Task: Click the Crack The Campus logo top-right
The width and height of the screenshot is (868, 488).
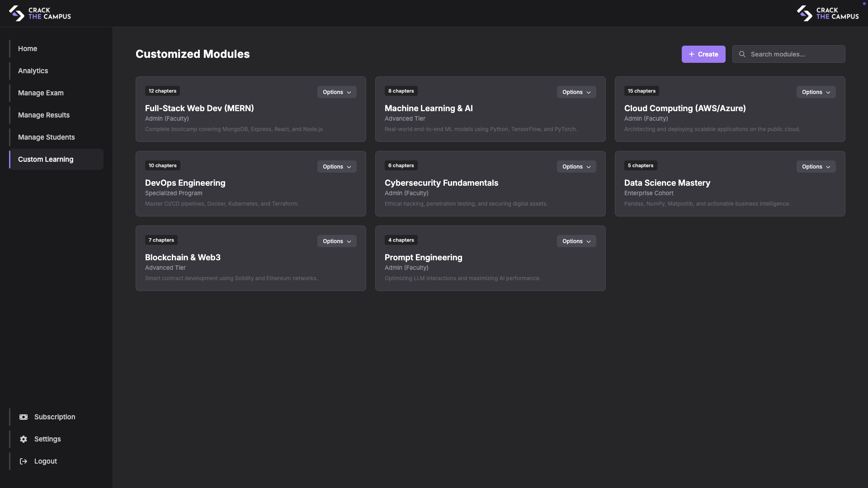Action: coord(827,13)
